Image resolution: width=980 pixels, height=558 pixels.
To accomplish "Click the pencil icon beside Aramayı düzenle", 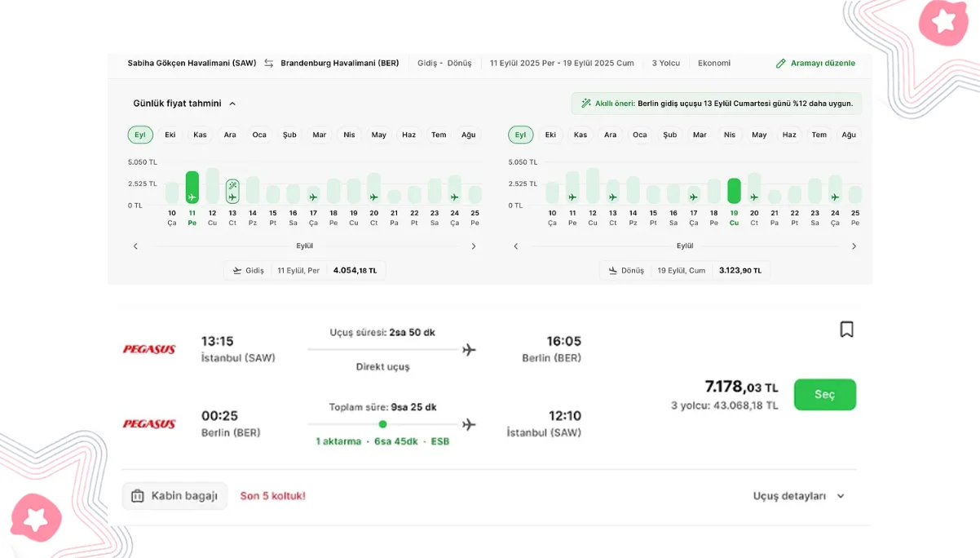I will pos(780,64).
